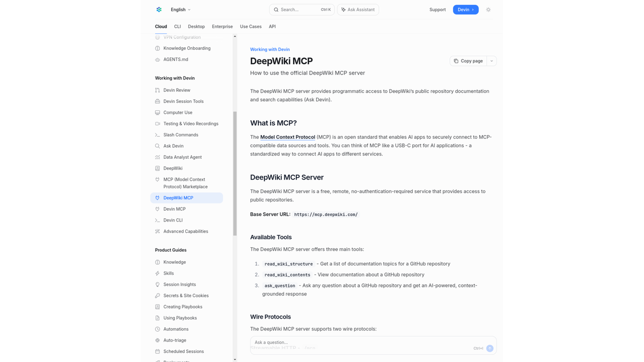Click the What is MCP? heading
This screenshot has width=644, height=362.
(273, 123)
